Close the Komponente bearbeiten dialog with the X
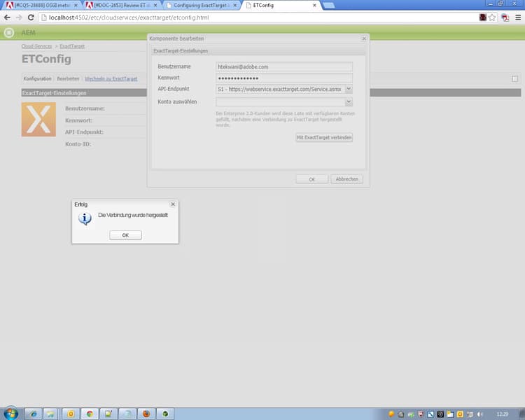 [364, 38]
